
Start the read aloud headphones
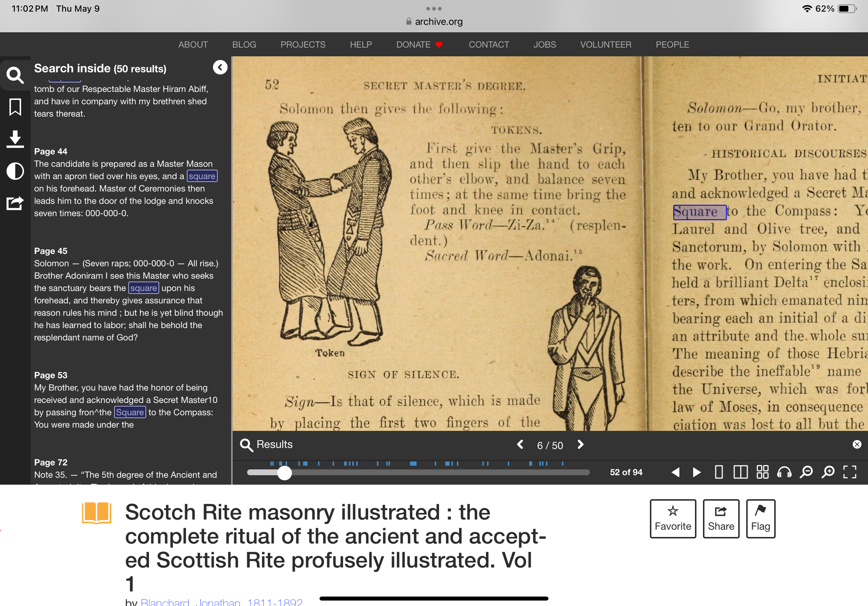(784, 472)
